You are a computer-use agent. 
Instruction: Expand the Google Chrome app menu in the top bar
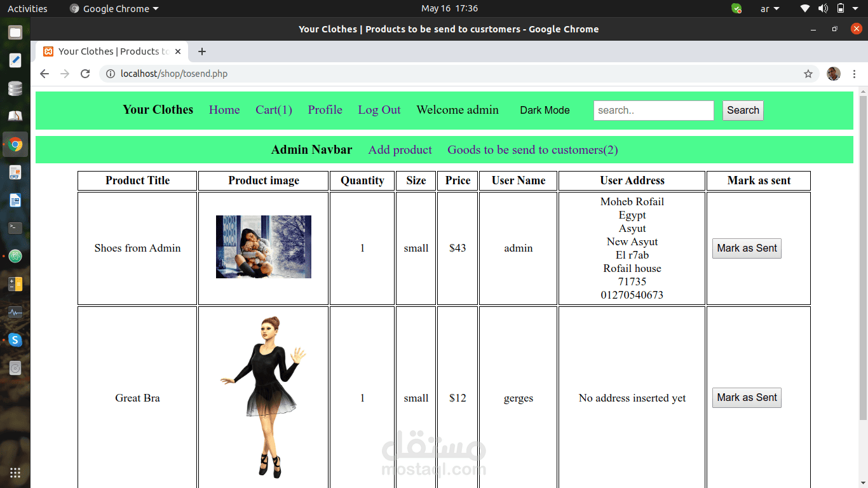[114, 9]
